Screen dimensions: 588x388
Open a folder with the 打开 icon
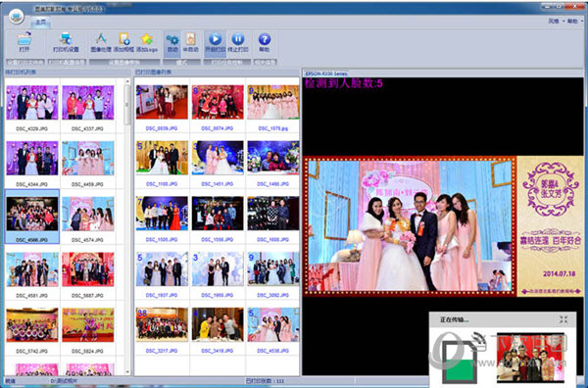(x=24, y=42)
